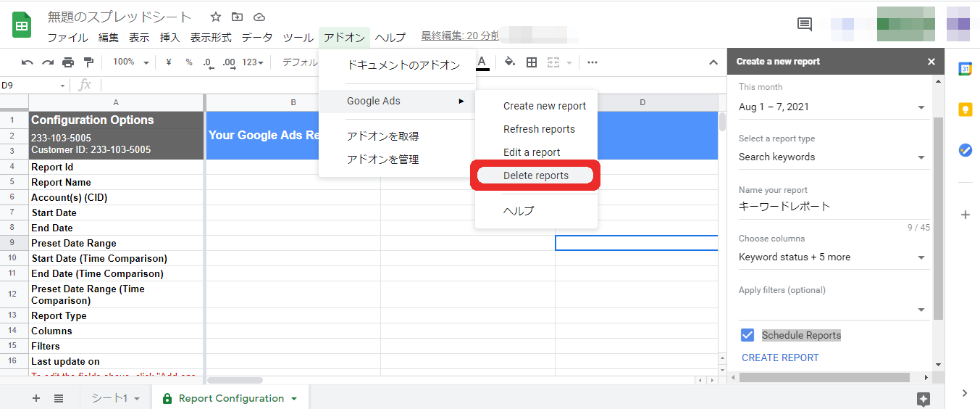
Task: Select Create new report entry
Action: point(536,106)
